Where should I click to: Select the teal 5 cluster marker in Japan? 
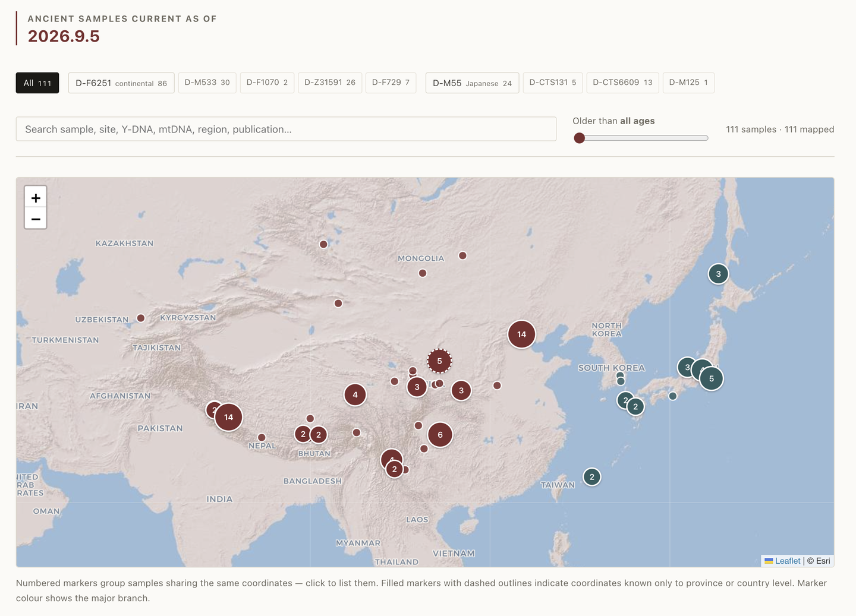click(711, 378)
